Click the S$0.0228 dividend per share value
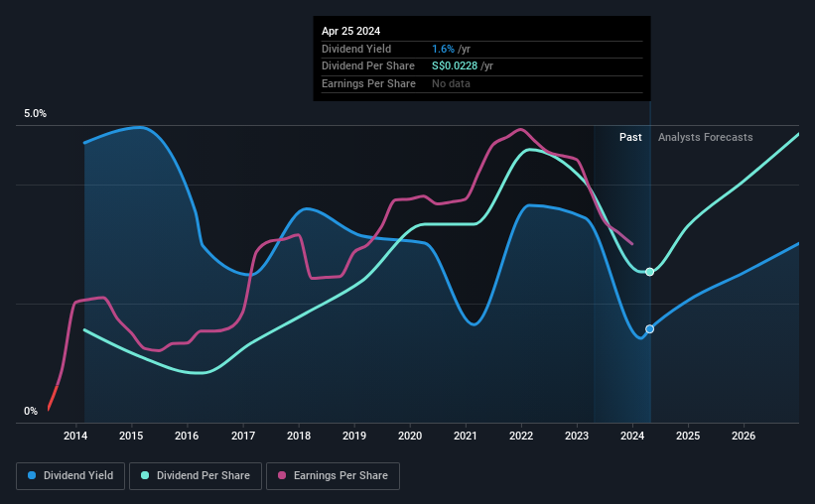Image resolution: width=815 pixels, height=504 pixels. point(455,66)
